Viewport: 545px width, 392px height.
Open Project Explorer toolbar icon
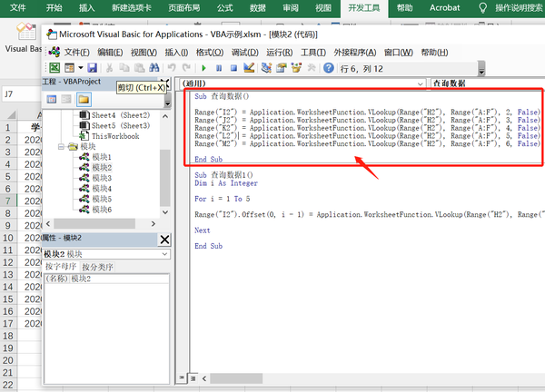pyautogui.click(x=266, y=68)
